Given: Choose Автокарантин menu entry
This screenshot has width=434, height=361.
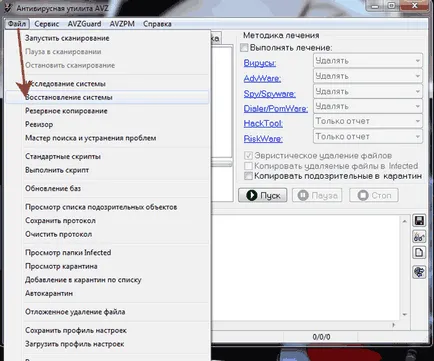Looking at the screenshot, I should point(107,293).
